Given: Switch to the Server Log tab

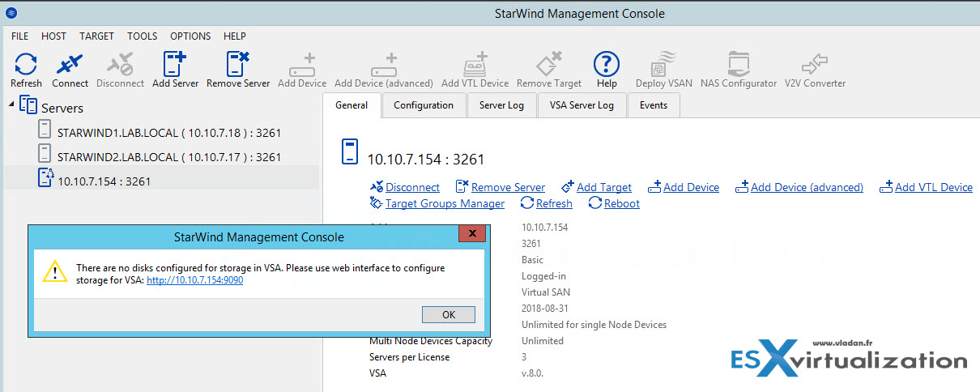Looking at the screenshot, I should click(x=501, y=105).
